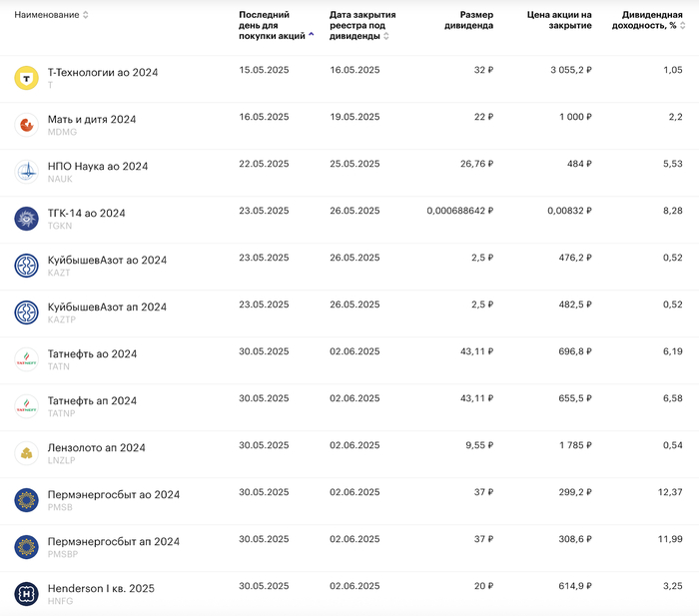Click the Лензолото ап gold logo icon
699x616 pixels.
[x=26, y=453]
